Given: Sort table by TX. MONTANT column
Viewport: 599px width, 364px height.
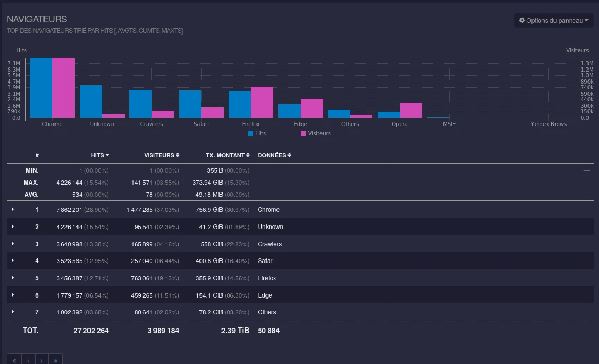Looking at the screenshot, I should tap(228, 155).
